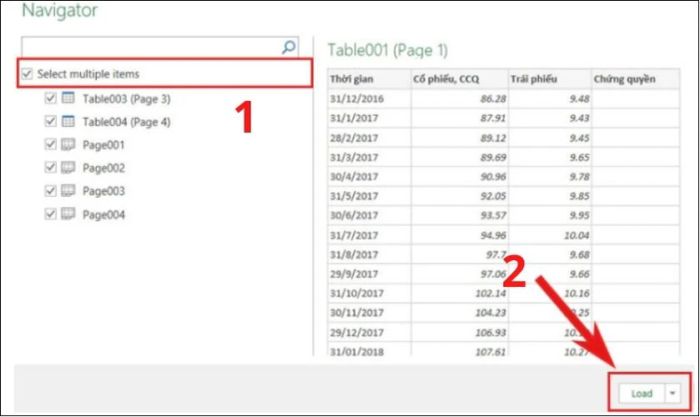700x417 pixels.
Task: Click the Load button
Action: pos(642,393)
